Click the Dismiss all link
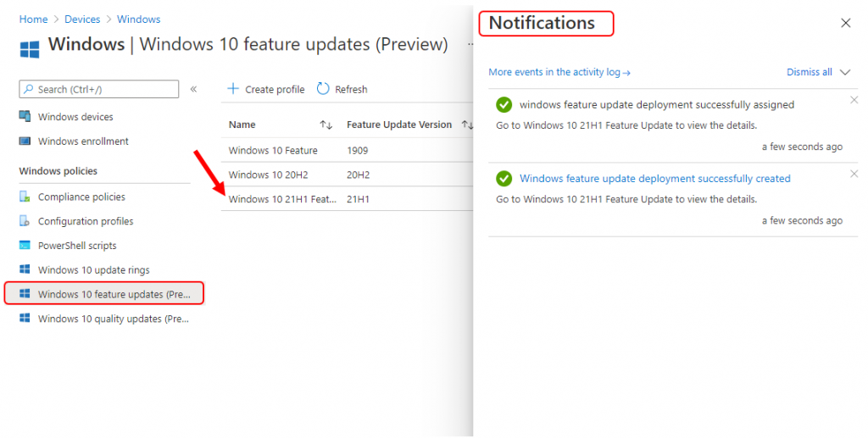 tap(809, 72)
